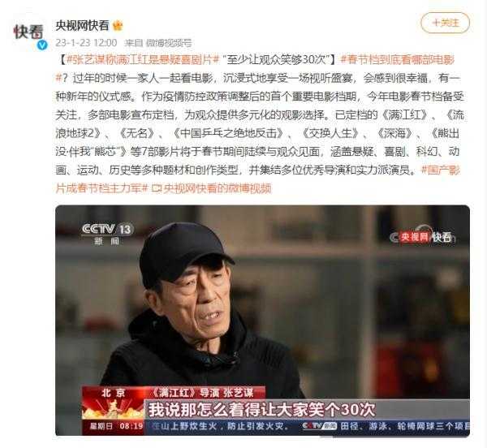Click the CCTV 13 新闻 logo in video
The height and width of the screenshot is (448, 487).
(x=107, y=234)
